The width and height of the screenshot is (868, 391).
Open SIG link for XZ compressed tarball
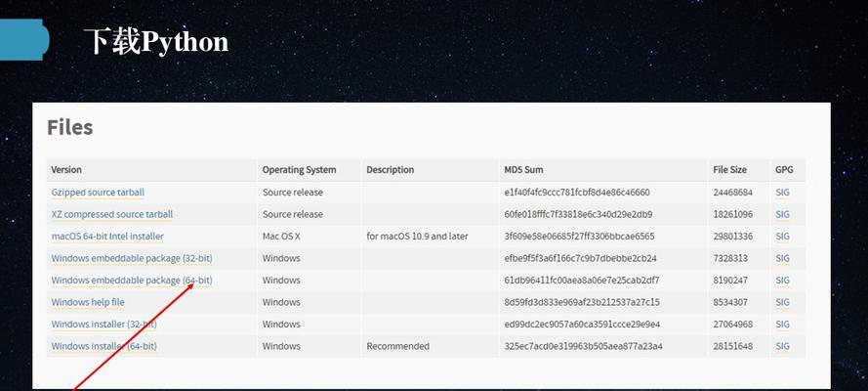point(782,214)
